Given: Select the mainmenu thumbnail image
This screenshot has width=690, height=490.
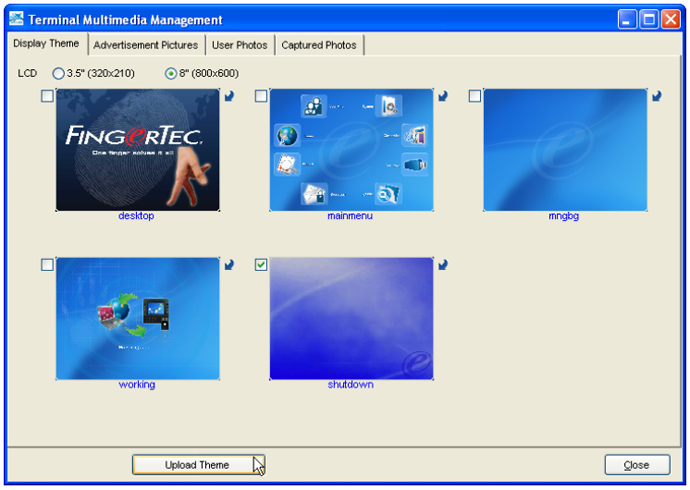Looking at the screenshot, I should [352, 150].
